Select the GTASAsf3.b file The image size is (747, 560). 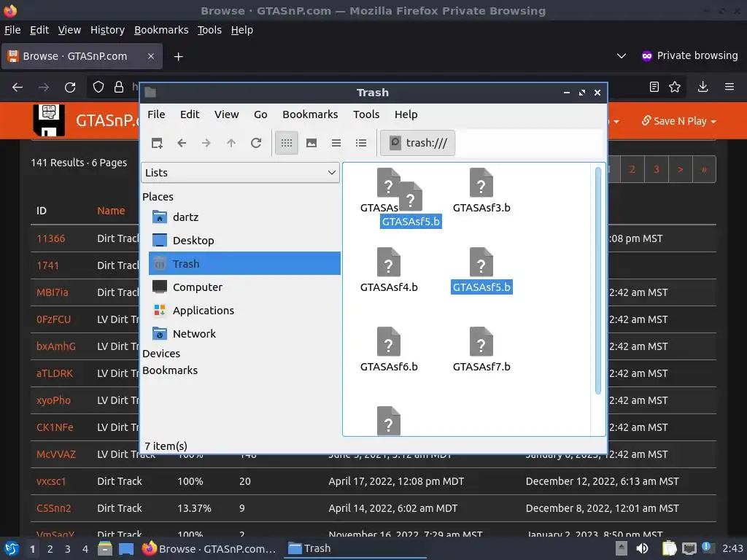[481, 190]
